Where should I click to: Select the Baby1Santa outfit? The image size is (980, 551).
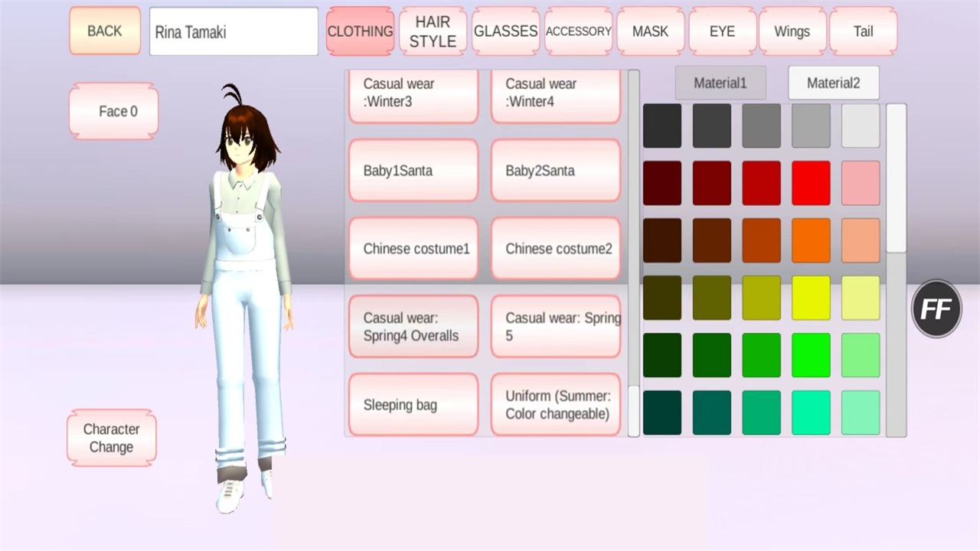pos(413,171)
